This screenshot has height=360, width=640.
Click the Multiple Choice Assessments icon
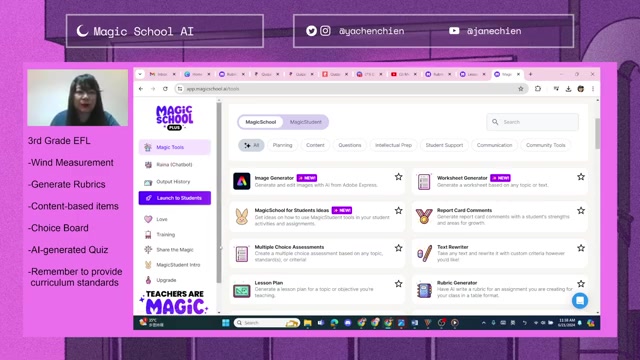click(242, 253)
